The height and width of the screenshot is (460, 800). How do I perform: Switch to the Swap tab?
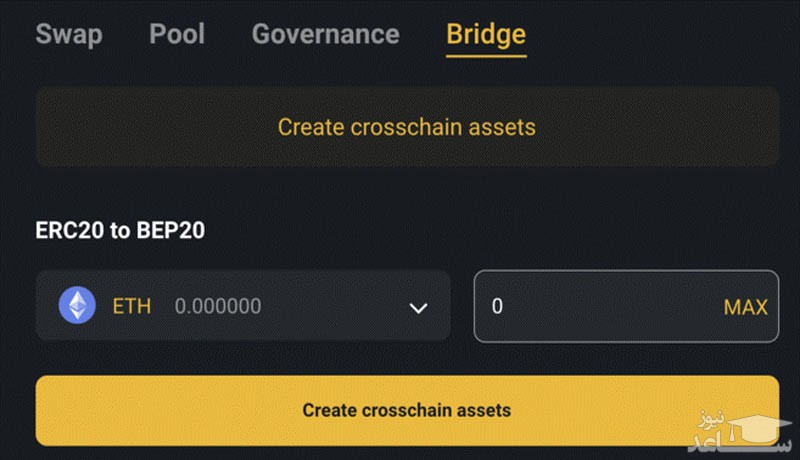click(69, 34)
